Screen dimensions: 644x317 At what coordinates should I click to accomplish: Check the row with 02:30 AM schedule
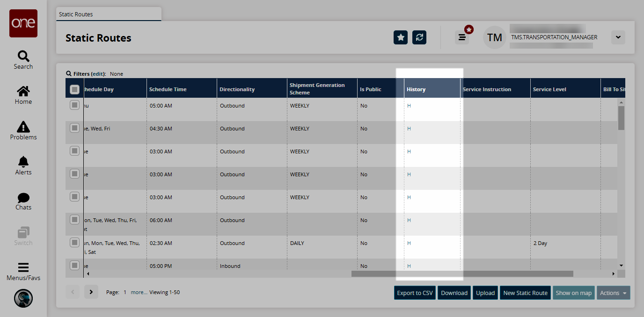tap(74, 242)
